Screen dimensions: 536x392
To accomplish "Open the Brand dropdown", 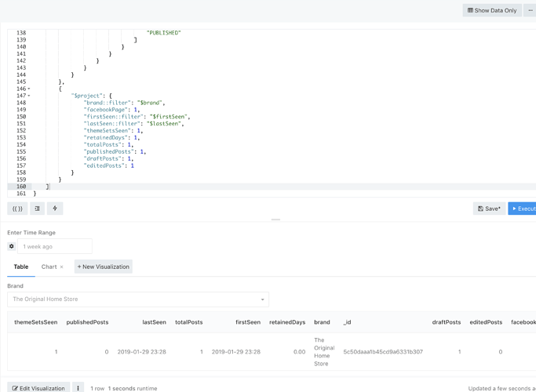I will 138,299.
